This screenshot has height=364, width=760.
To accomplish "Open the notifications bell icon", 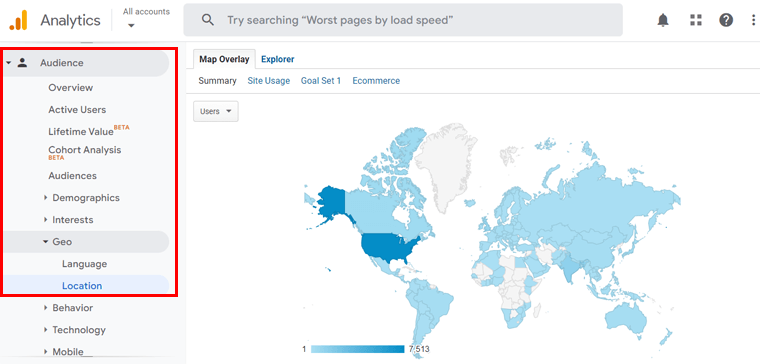I will 663,20.
